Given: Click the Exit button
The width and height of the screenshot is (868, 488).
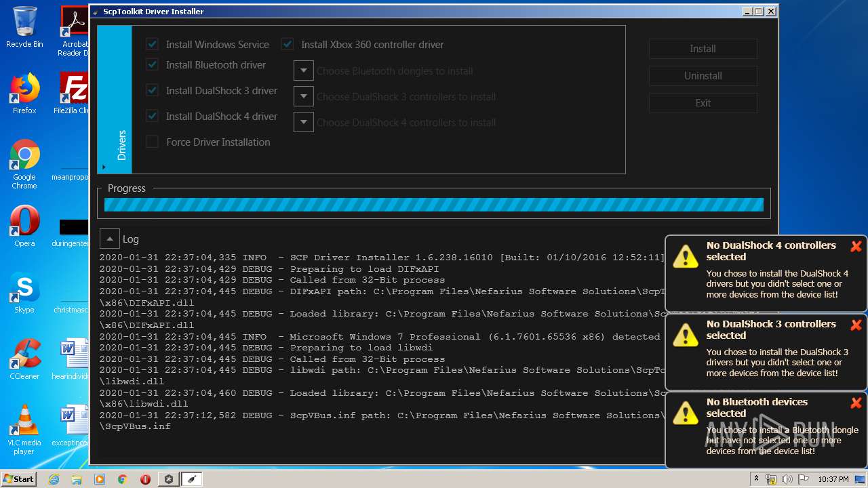Looking at the screenshot, I should [703, 103].
